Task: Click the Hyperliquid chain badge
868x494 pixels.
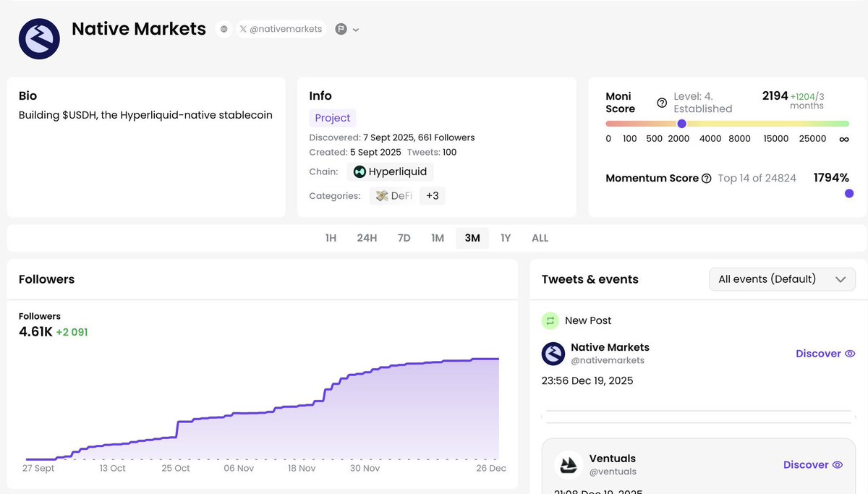Action: coord(390,171)
